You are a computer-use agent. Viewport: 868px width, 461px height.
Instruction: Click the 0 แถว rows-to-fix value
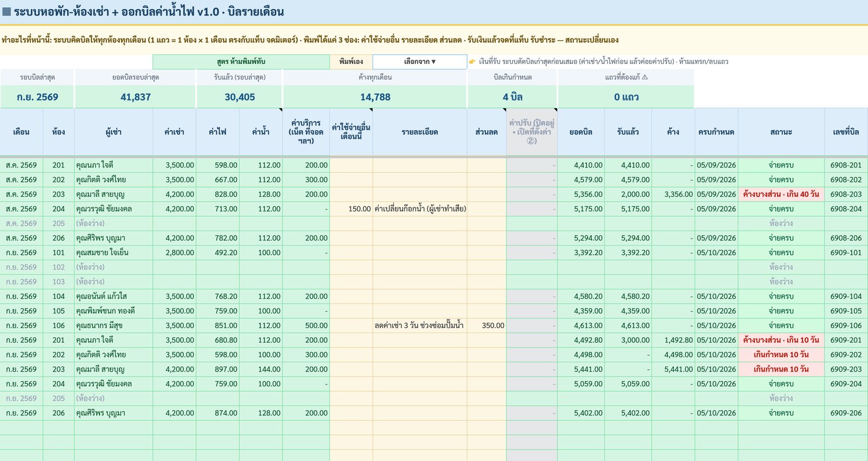626,97
